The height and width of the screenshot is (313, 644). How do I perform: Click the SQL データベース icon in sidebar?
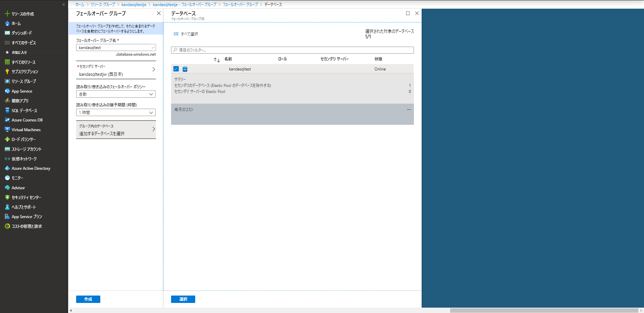(7, 110)
